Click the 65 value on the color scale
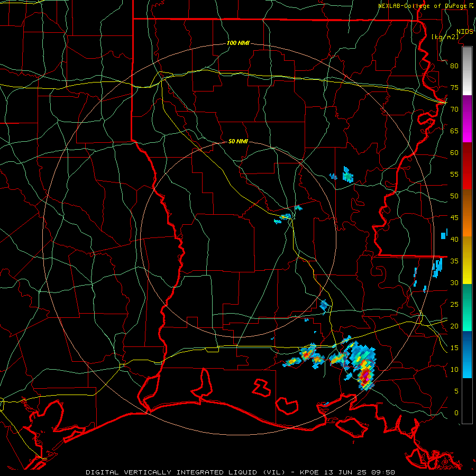 pos(454,131)
